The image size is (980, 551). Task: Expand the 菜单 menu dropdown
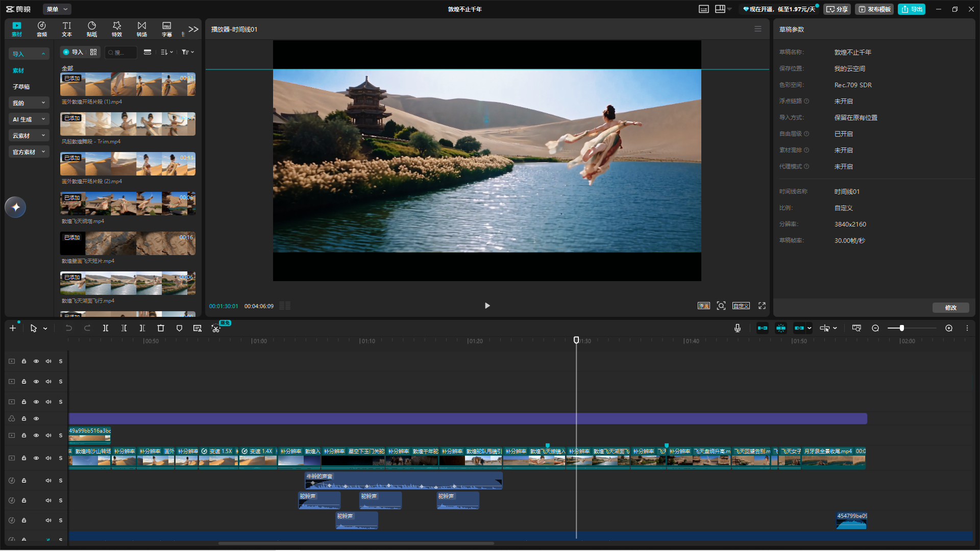57,9
